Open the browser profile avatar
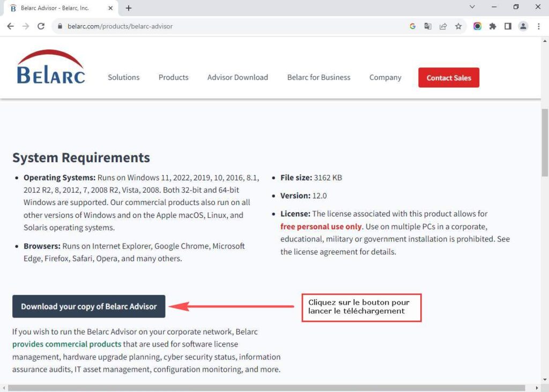Viewport: 549px width, 392px height. tap(523, 26)
